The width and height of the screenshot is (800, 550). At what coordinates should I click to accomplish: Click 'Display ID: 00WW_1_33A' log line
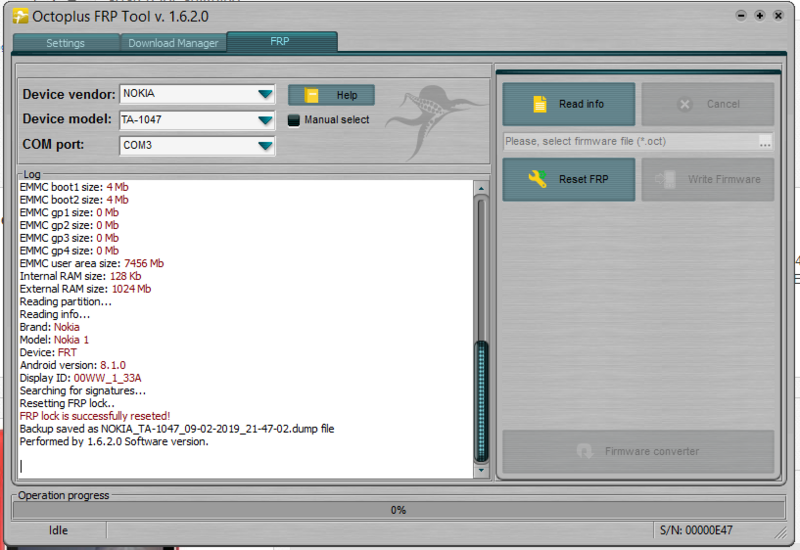coord(81,378)
